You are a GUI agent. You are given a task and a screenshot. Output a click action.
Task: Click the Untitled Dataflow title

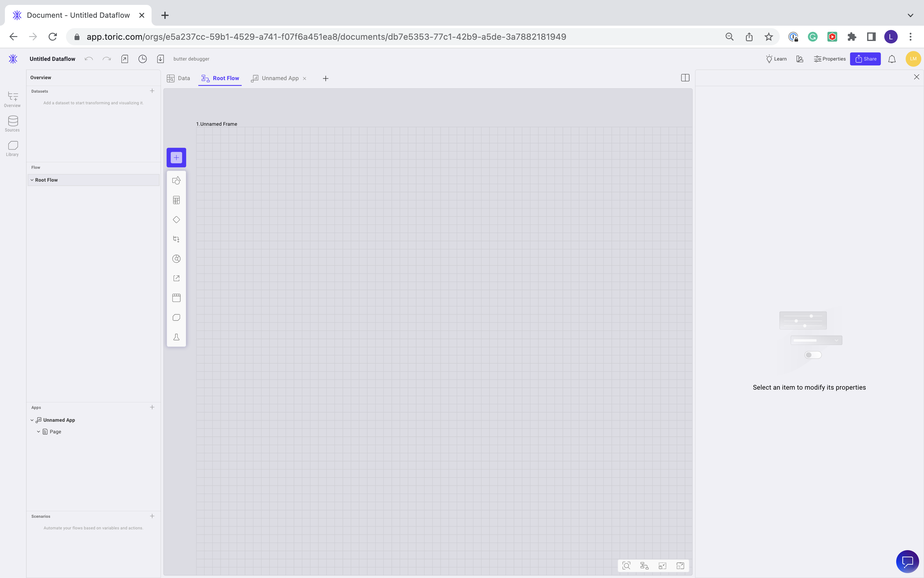[x=52, y=59]
